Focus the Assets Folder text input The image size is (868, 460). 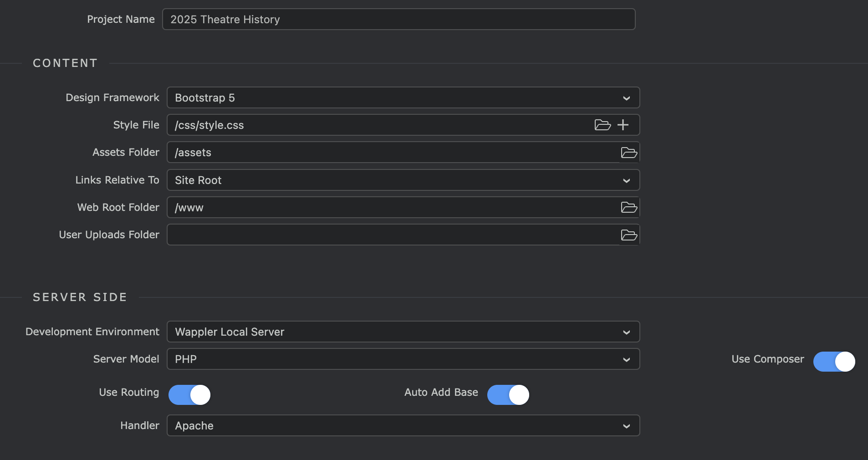pyautogui.click(x=392, y=153)
